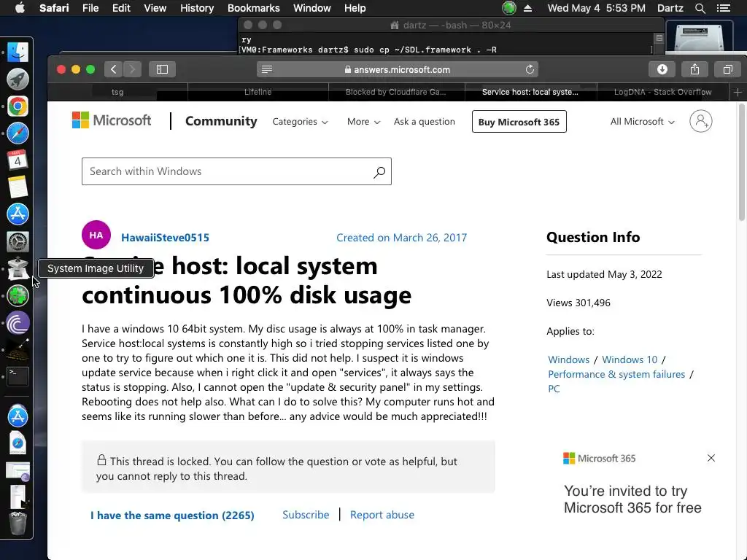The image size is (747, 560).
Task: Open the Apple menu
Action: (20, 8)
